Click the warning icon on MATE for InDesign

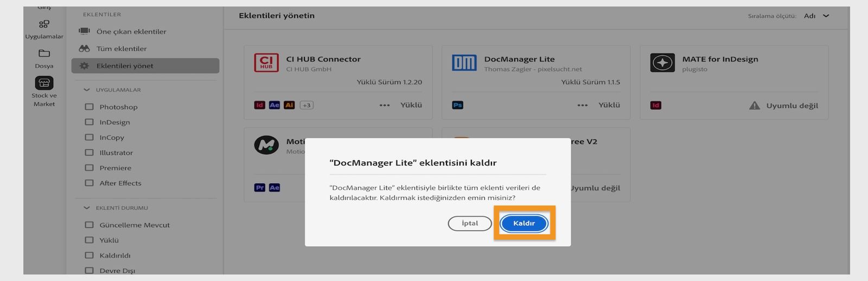click(755, 106)
